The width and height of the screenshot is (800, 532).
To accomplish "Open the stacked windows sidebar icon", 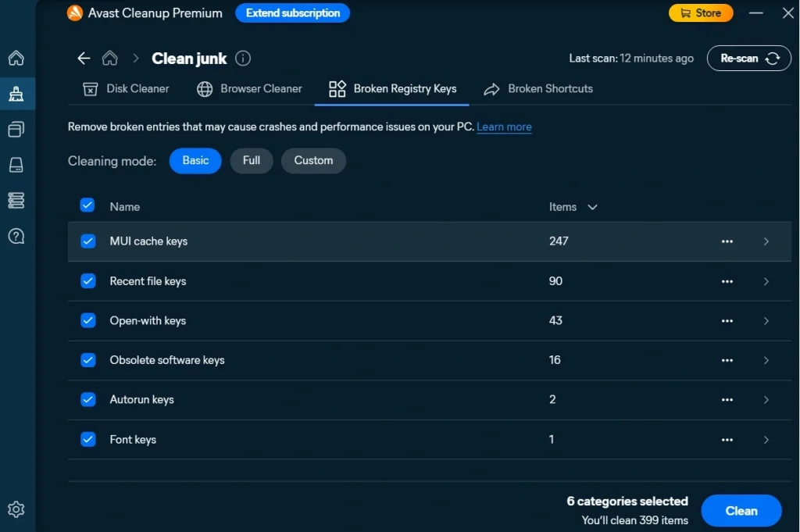I will click(16, 129).
